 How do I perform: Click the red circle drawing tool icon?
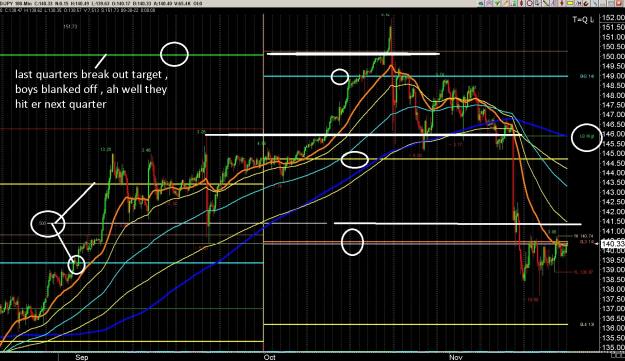[530, 3]
